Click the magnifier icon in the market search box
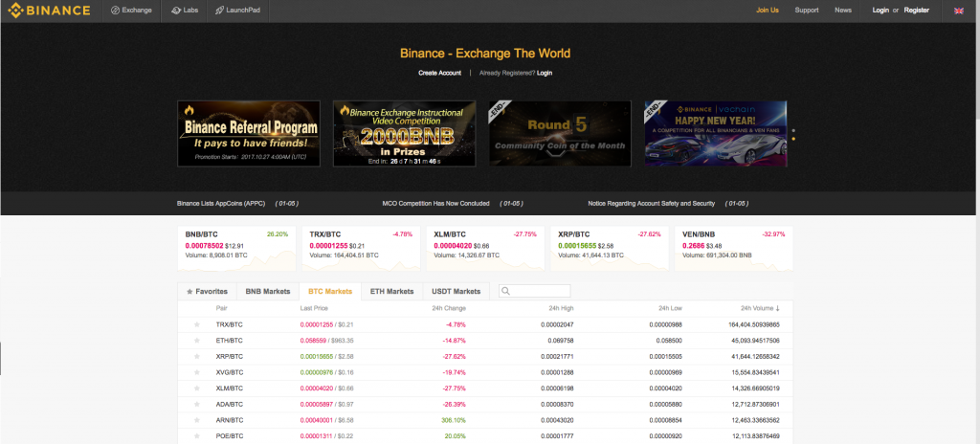 click(505, 291)
